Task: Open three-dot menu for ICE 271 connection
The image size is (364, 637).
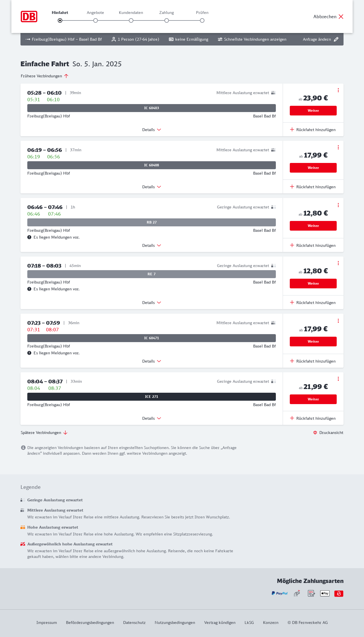Action: coord(338,379)
